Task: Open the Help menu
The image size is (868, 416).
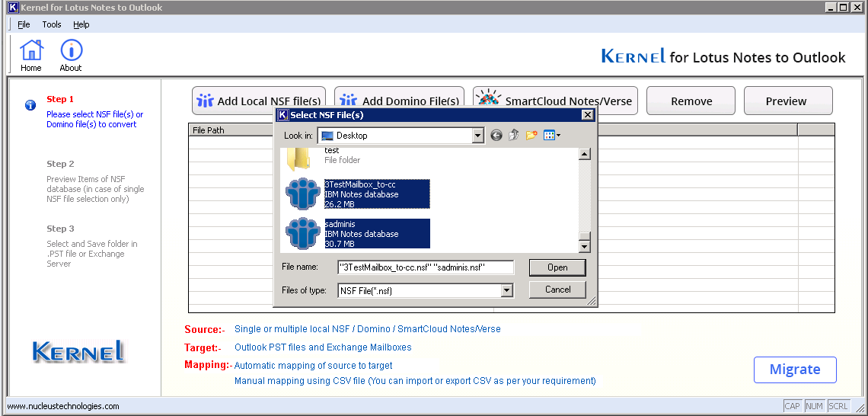Action: point(81,24)
